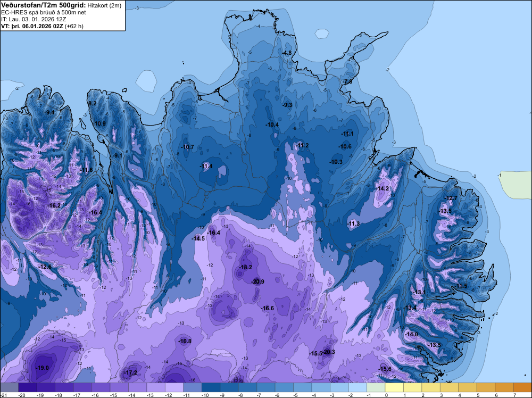The width and height of the screenshot is (532, 398).
Task: Click the -9.4 temperature value
Action: point(50,112)
